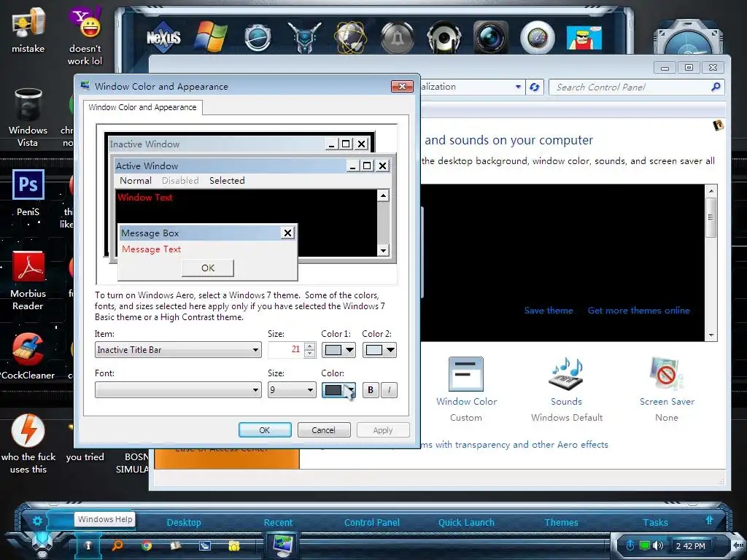Open the Font name dropdown

pos(178,390)
